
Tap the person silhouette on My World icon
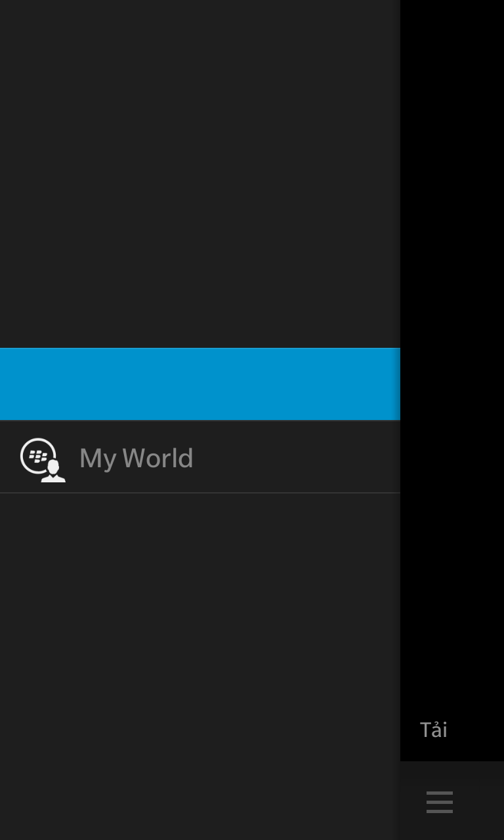(53, 471)
